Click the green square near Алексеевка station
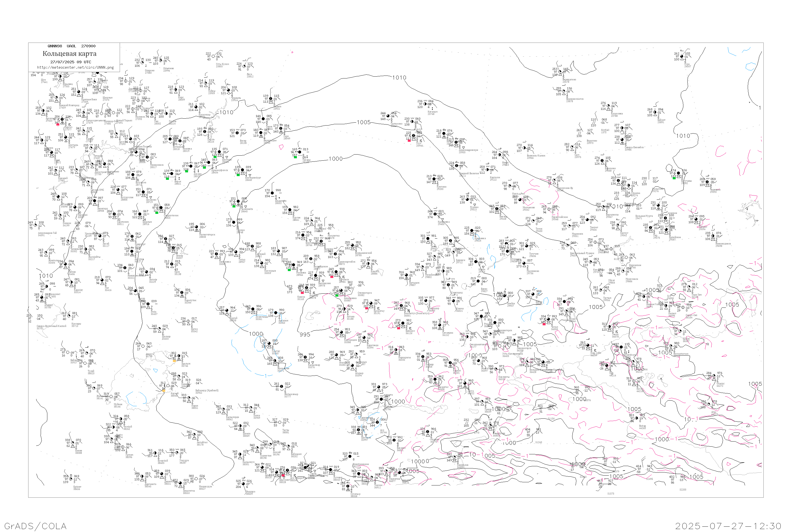The height and width of the screenshot is (532, 798). pyautogui.click(x=336, y=295)
